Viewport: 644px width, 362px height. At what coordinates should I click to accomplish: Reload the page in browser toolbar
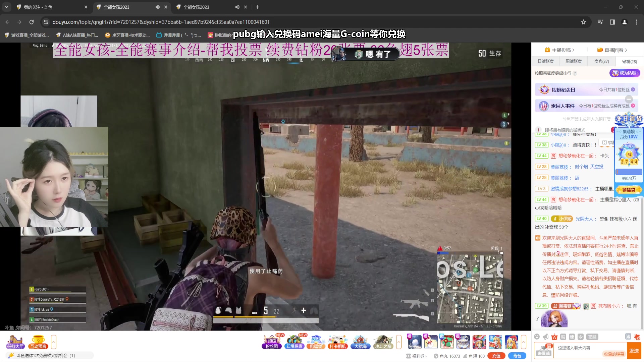(32, 22)
